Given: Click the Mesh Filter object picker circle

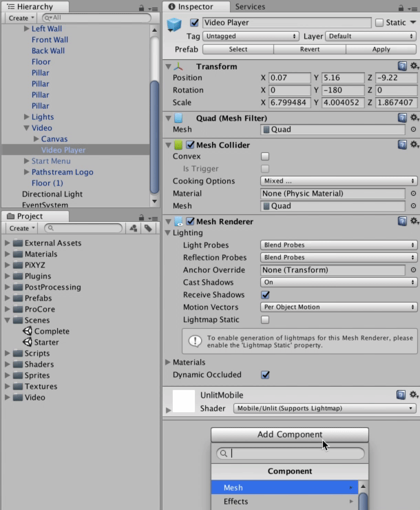Looking at the screenshot, I should point(413,130).
